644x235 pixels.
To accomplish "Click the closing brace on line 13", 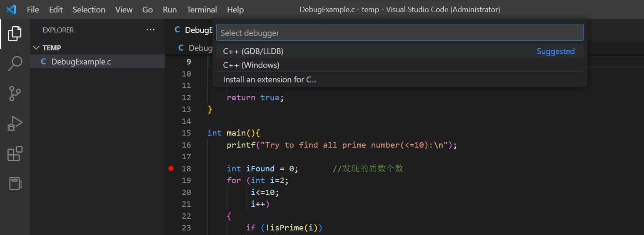I will (x=210, y=109).
